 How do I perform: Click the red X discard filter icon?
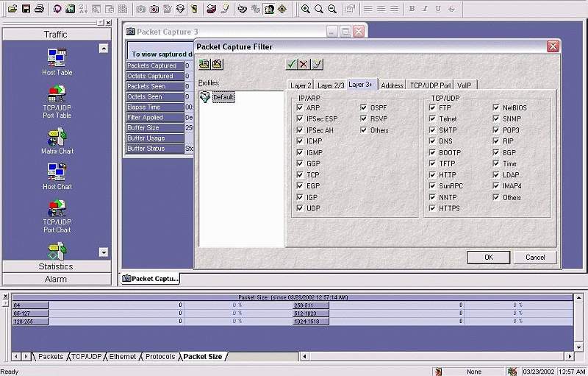(304, 64)
